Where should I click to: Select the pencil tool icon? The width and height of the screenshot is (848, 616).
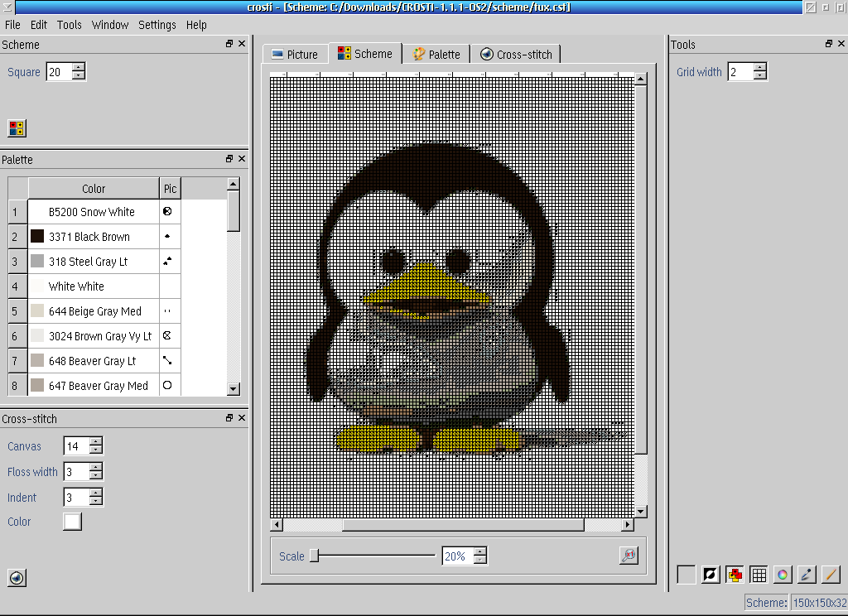(831, 575)
